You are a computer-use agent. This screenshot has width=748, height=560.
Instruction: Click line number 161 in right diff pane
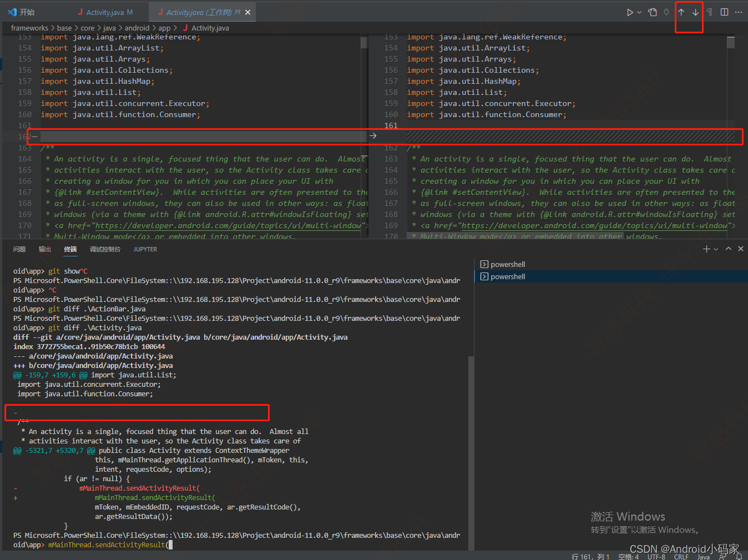391,125
